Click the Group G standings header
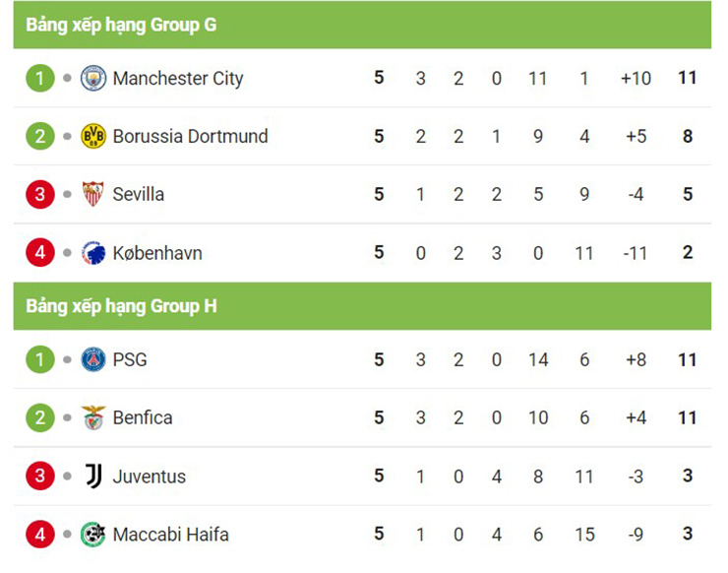 [362, 25]
